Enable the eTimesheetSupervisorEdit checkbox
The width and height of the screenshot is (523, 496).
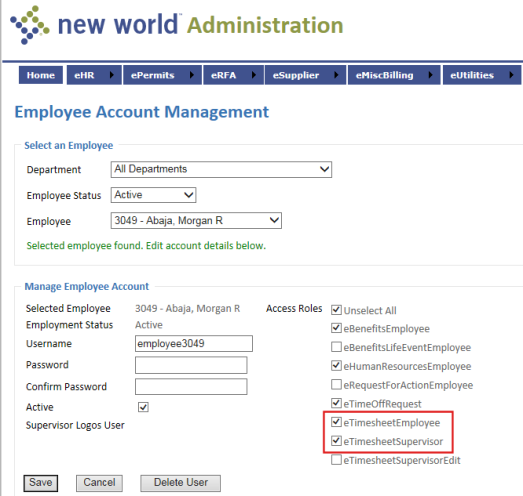336,460
